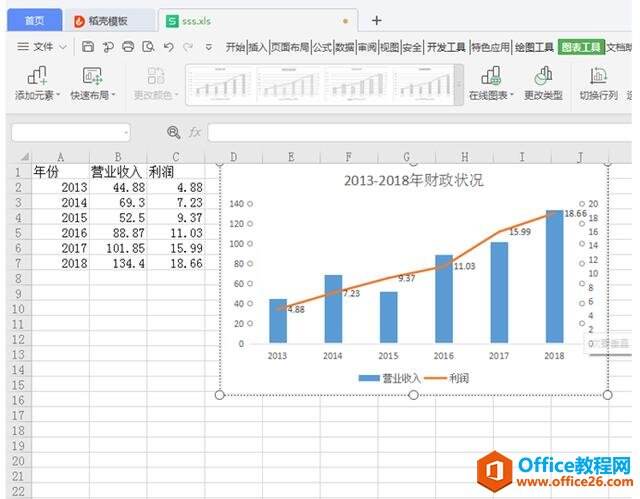640x499 pixels.
Task: Click the plus button to add new tab
Action: 377,20
